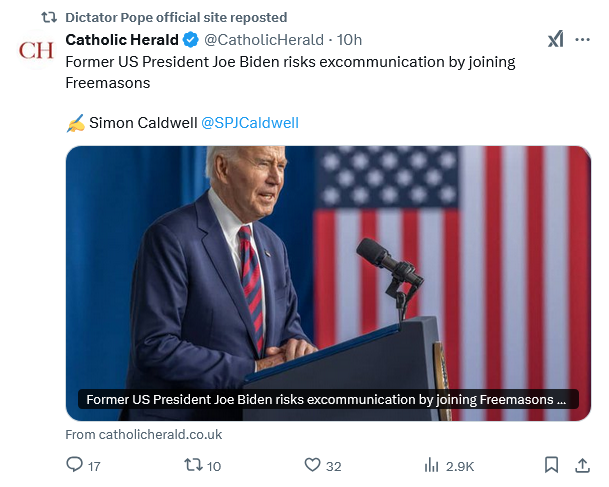Like the tweet with the heart icon
The width and height of the screenshot is (609, 487).
pyautogui.click(x=312, y=465)
